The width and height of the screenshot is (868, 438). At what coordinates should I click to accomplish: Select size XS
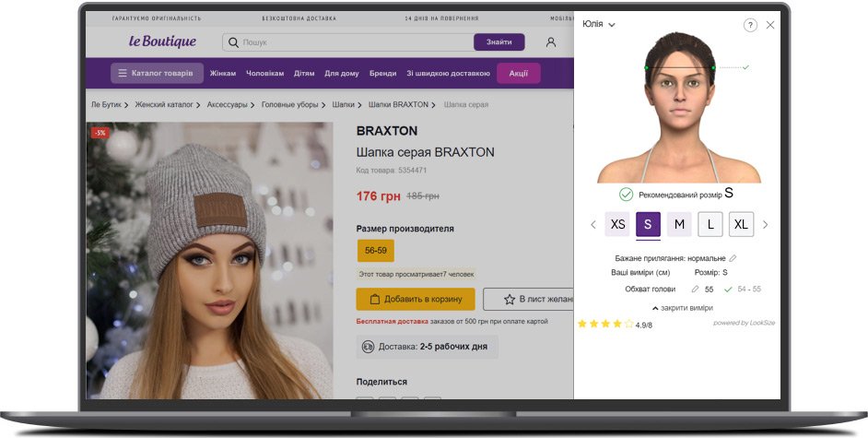(x=617, y=224)
